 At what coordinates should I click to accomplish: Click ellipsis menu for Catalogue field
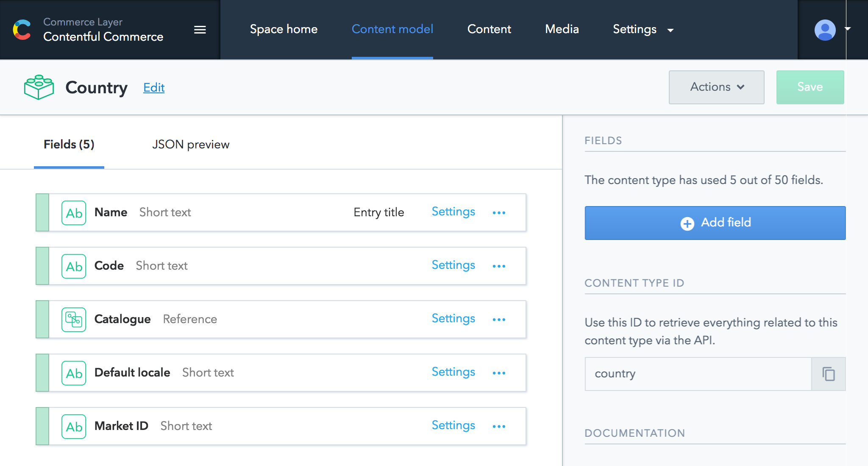(x=499, y=319)
